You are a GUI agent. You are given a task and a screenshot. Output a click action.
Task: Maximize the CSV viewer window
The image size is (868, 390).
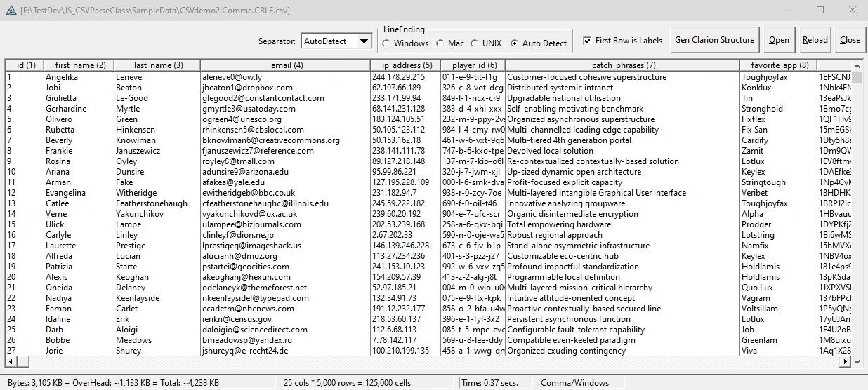pos(820,11)
